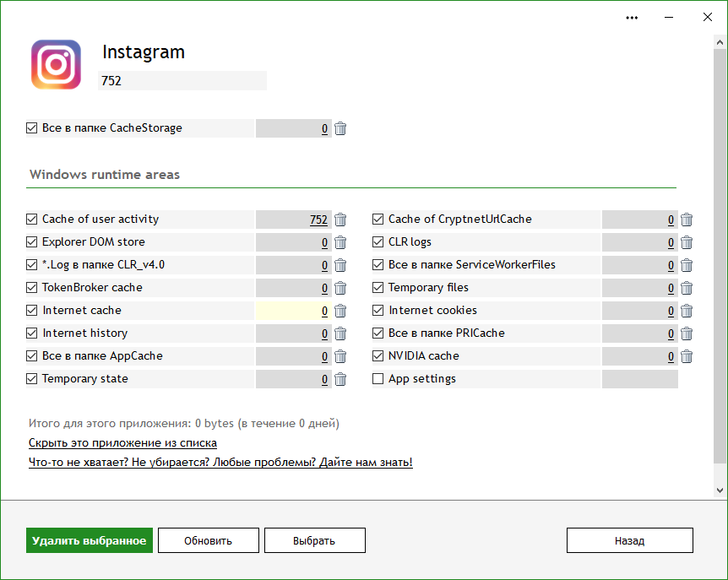Toggle Cache of CryptnetUrlCache checkbox
728x580 pixels.
[378, 219]
